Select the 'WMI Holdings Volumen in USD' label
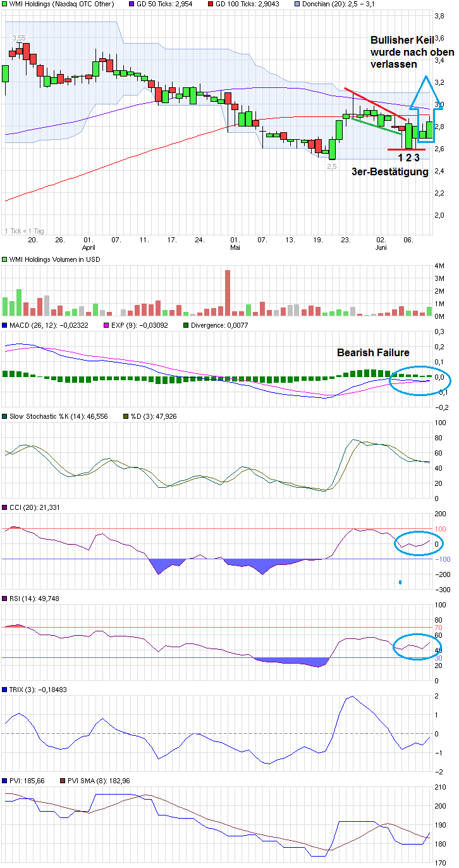Image resolution: width=459 pixels, height=868 pixels. [55, 259]
